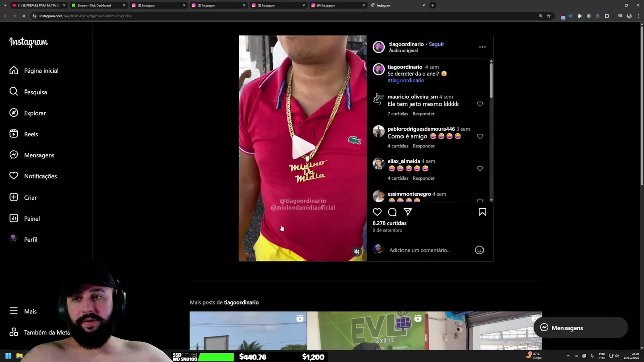The width and height of the screenshot is (644, 362).
Task: Click the Criar plus icon
Action: [x=14, y=198]
